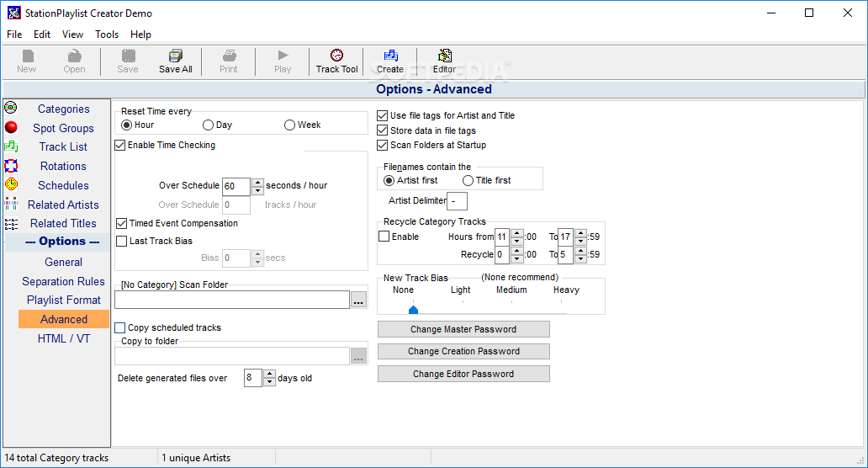Screen dimensions: 868x468
Task: Toggle Enable Time Checking checkbox
Action: click(x=120, y=145)
